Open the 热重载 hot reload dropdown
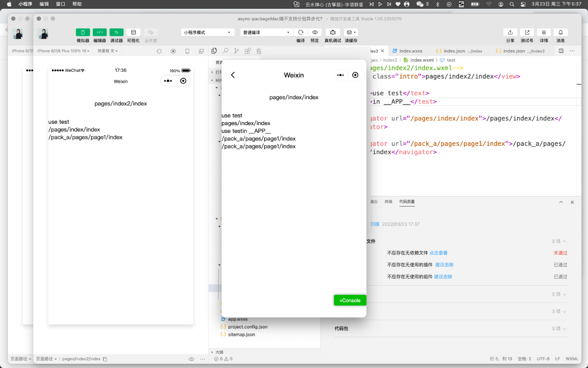This screenshot has width=588, height=368. coord(108,51)
